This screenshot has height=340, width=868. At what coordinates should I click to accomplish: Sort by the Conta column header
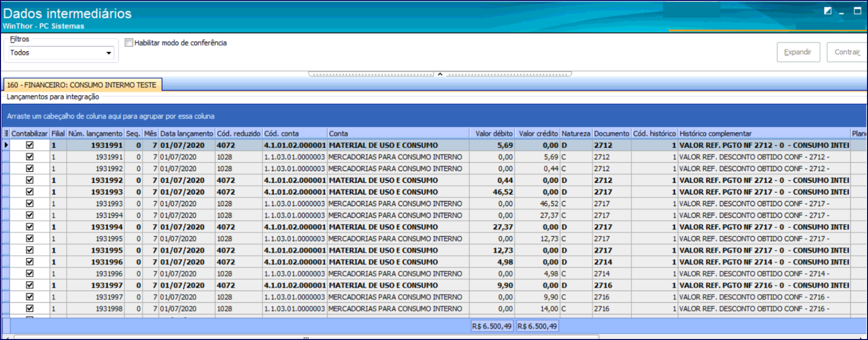(x=398, y=133)
